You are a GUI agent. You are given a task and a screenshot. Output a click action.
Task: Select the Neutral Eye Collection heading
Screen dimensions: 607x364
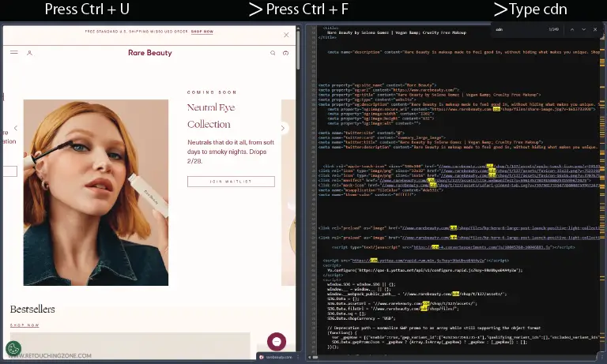point(211,115)
